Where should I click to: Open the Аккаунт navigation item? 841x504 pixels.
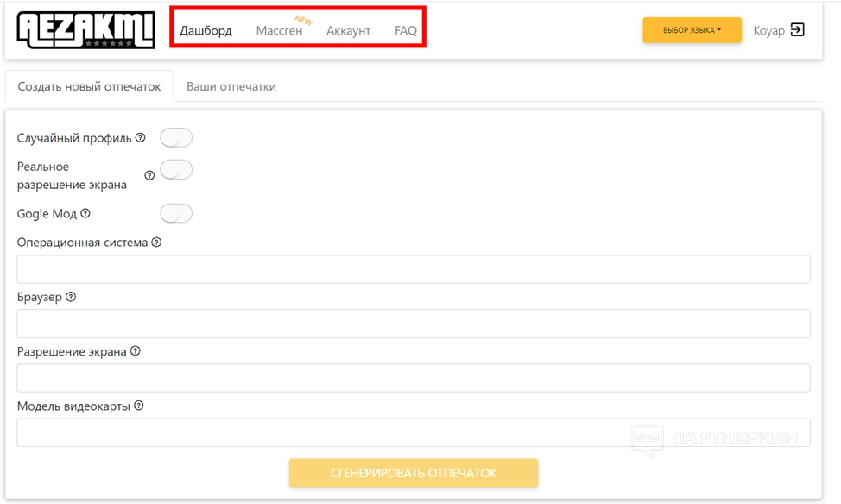coord(349,30)
